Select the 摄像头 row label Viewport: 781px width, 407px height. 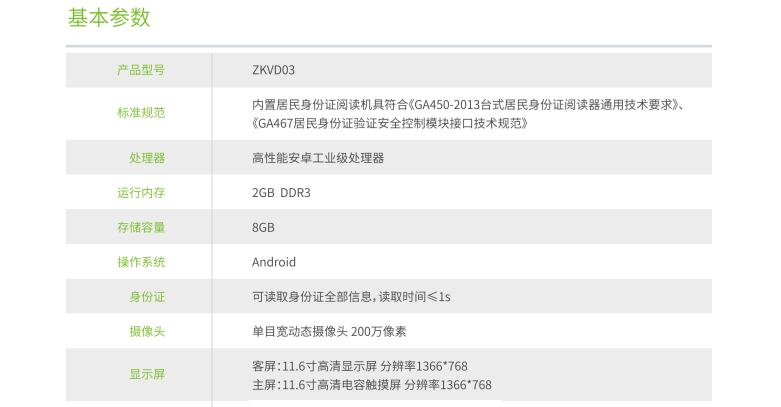pos(147,331)
